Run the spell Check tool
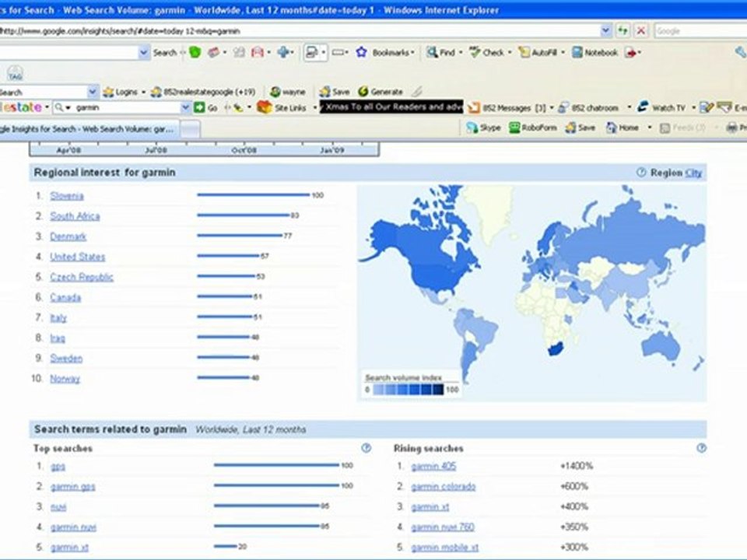Viewport: 747px width, 560px height. point(490,52)
